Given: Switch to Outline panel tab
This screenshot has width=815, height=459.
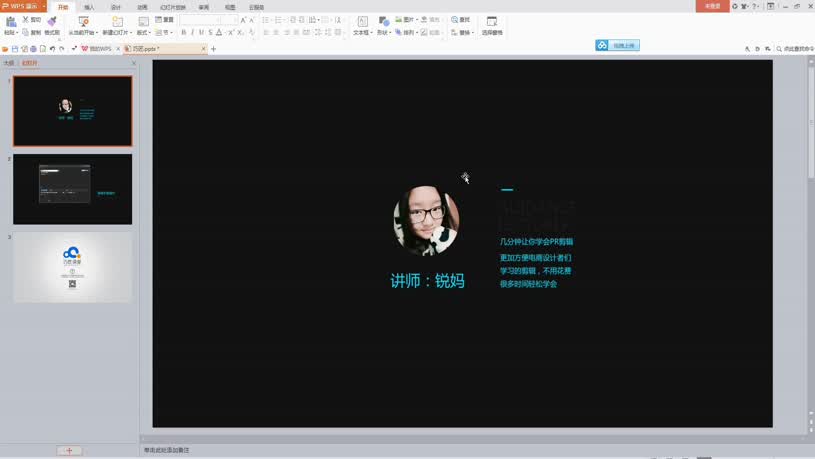Looking at the screenshot, I should point(9,63).
